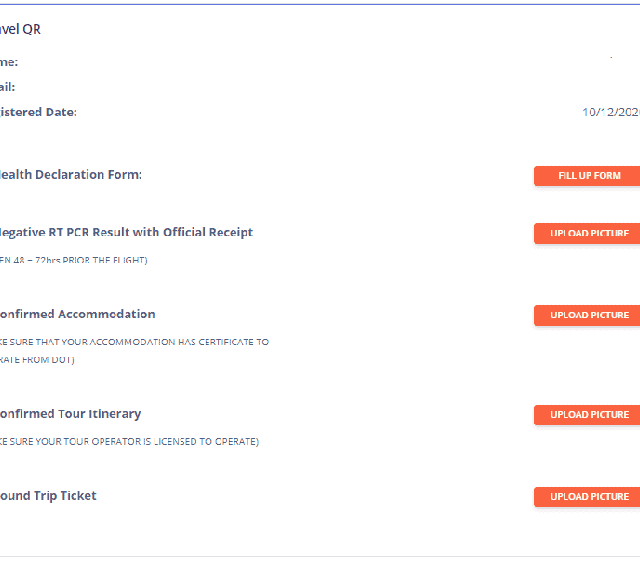This screenshot has height=579, width=640.
Task: Click Negative RT PCR Result heading text
Action: 126,232
